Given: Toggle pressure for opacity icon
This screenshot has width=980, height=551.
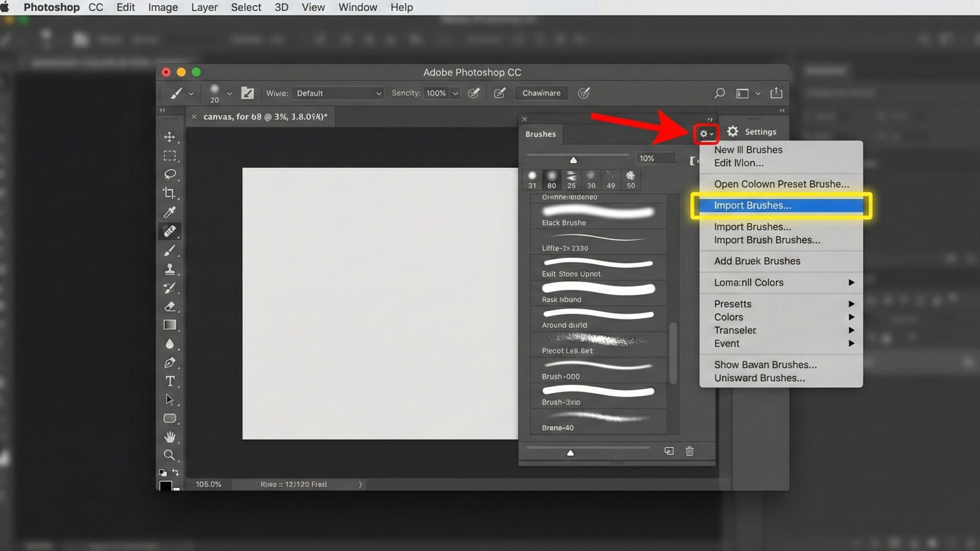Looking at the screenshot, I should pos(474,93).
